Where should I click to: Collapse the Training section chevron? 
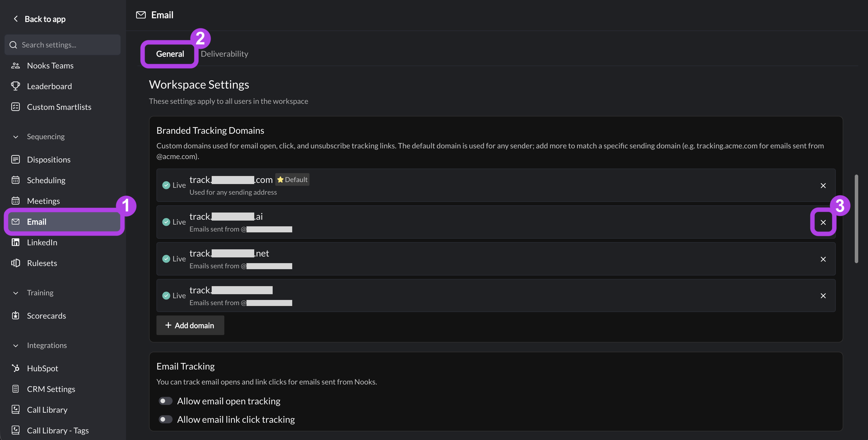16,293
